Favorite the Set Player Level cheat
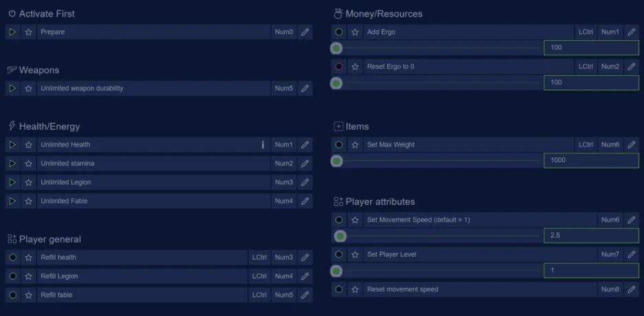Viewport: 644px width, 316px height. tap(355, 254)
